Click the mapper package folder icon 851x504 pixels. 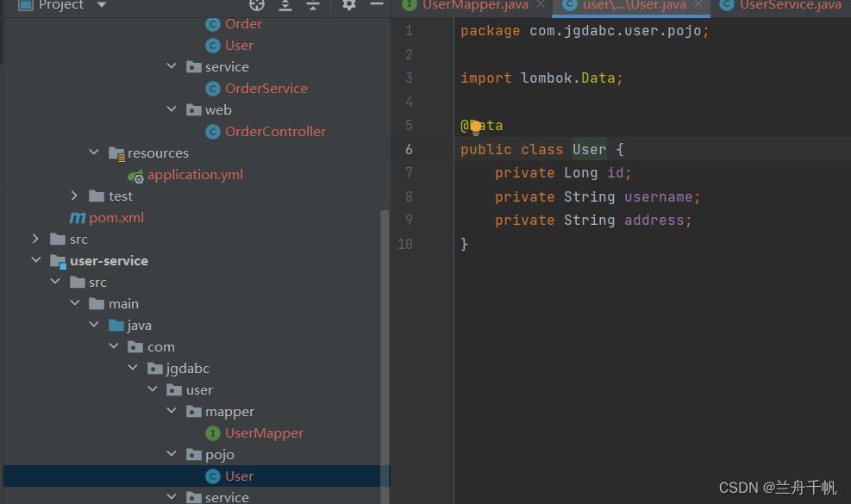coord(194,412)
